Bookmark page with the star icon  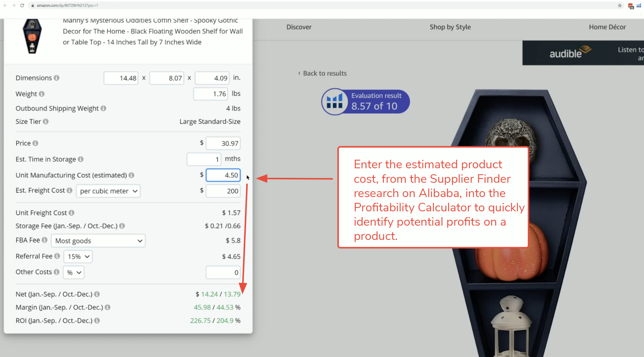point(620,6)
